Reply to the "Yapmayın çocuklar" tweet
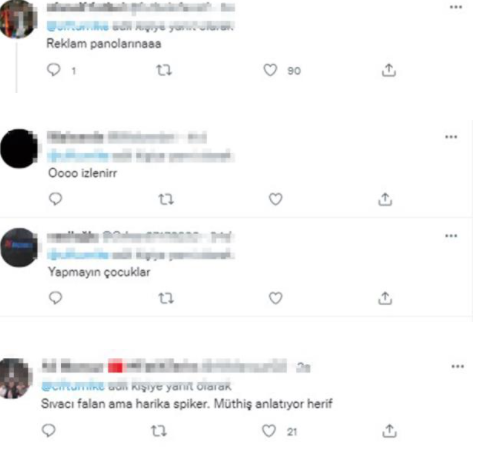 pos(55,298)
